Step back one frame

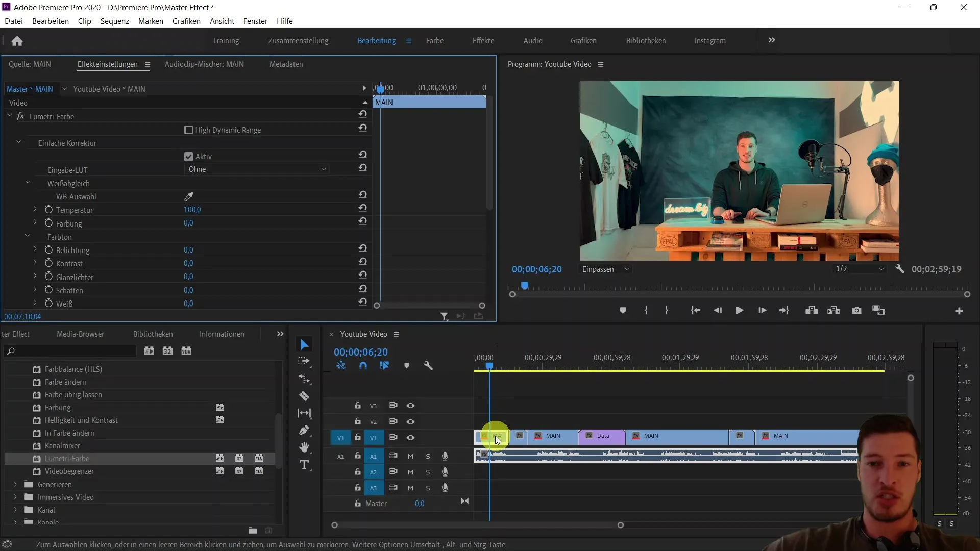(718, 310)
